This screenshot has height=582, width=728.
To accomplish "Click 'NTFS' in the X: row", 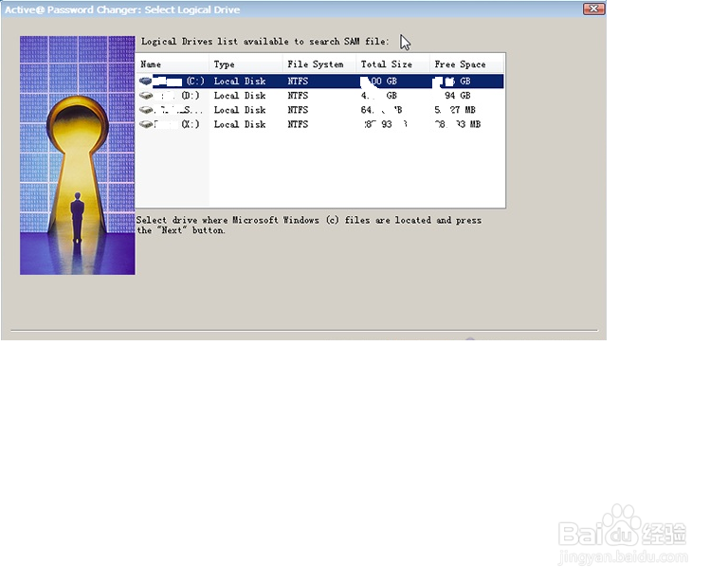I will coord(298,124).
